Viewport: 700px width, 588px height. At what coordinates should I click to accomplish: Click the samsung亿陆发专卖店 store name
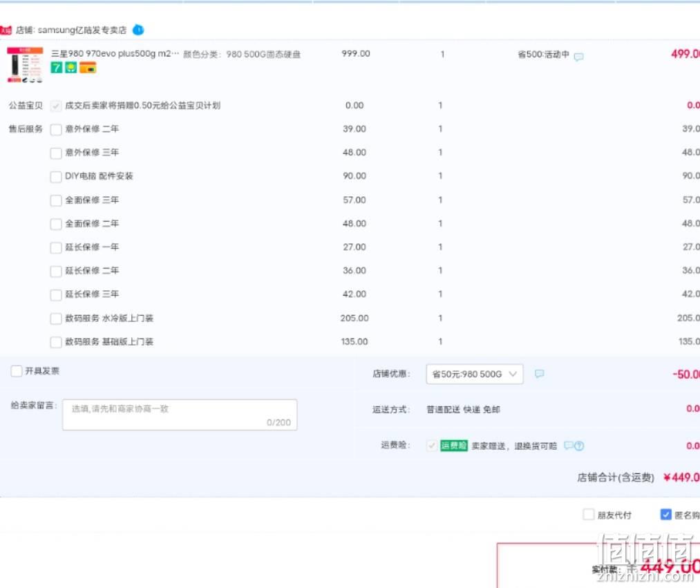(x=82, y=30)
